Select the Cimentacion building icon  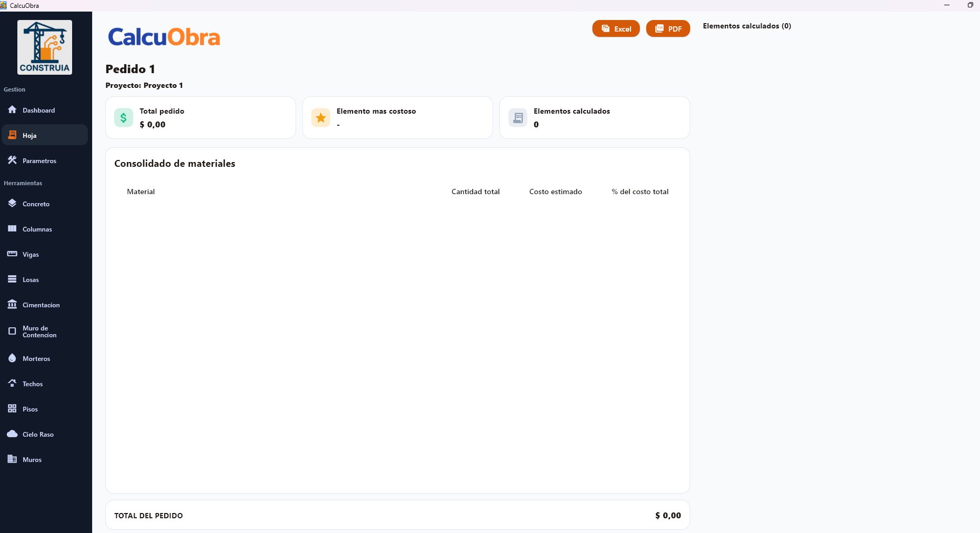(x=12, y=304)
